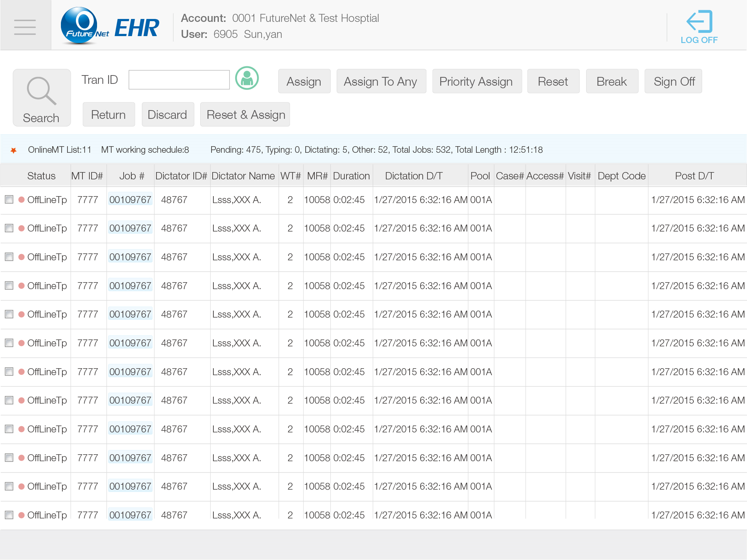Click the Discard button
The width and height of the screenshot is (747, 560).
coord(167,115)
